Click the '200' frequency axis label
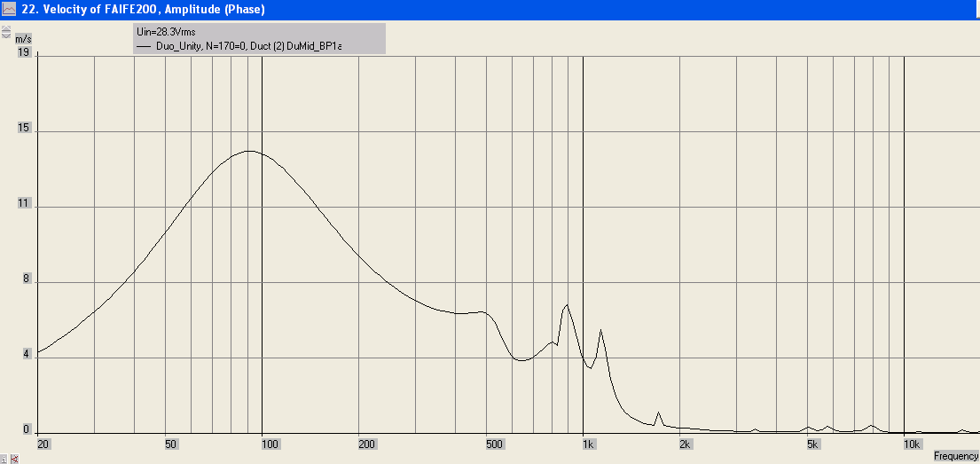The width and height of the screenshot is (980, 464). click(x=369, y=444)
